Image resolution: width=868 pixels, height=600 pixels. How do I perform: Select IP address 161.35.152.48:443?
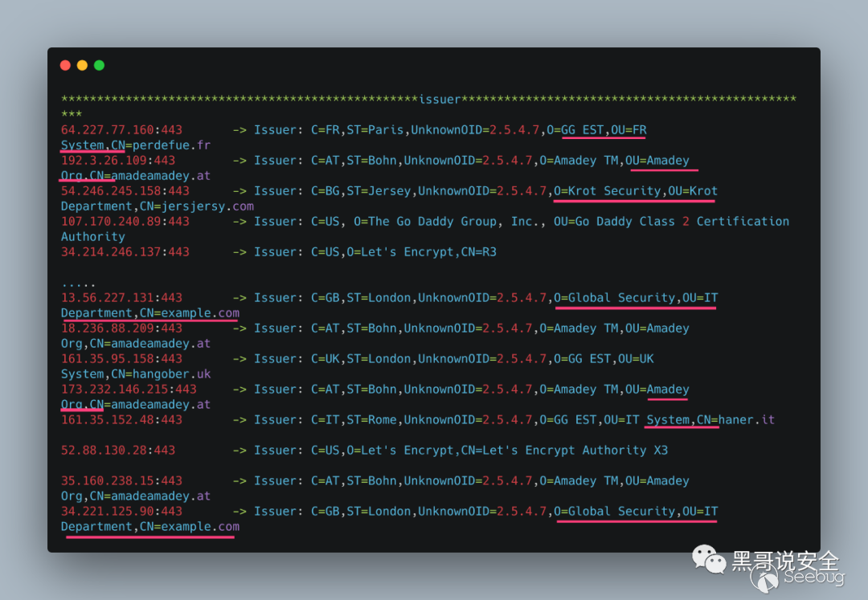click(x=121, y=420)
